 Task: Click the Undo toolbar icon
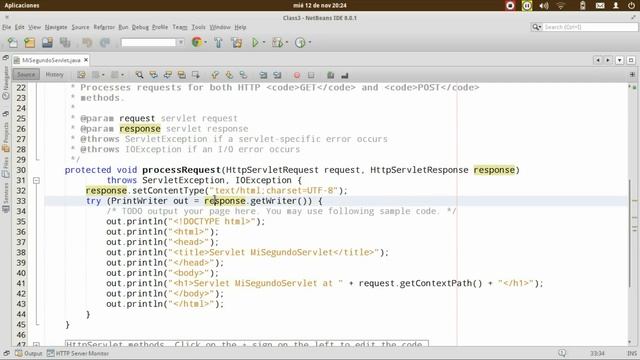87,42
